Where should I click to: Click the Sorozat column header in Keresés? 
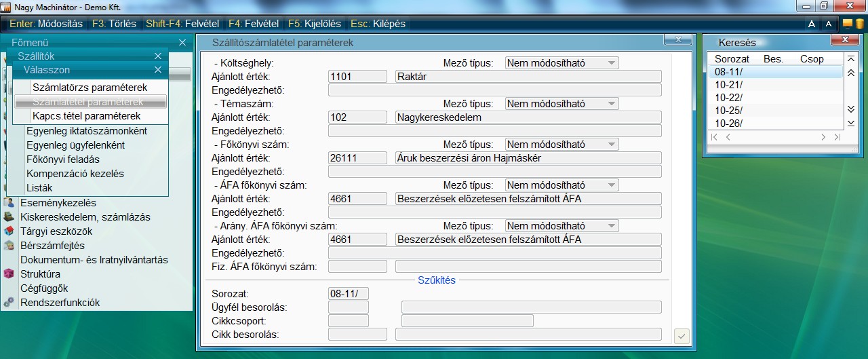732,59
